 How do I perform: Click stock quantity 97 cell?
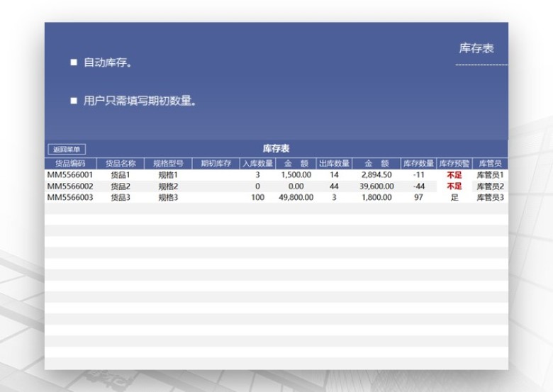coord(418,197)
